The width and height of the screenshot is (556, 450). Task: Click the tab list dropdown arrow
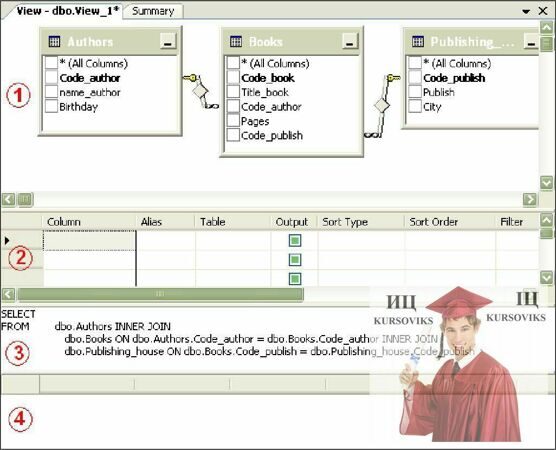[x=526, y=11]
